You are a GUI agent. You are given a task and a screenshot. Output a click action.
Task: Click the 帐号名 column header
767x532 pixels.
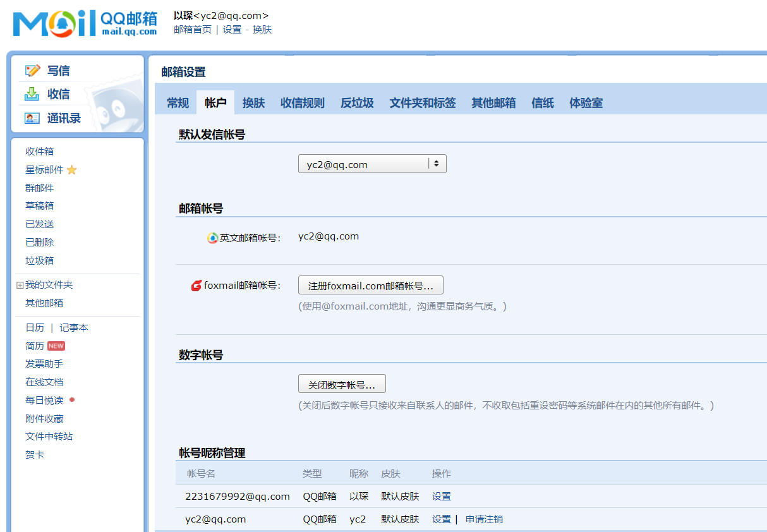[201, 473]
